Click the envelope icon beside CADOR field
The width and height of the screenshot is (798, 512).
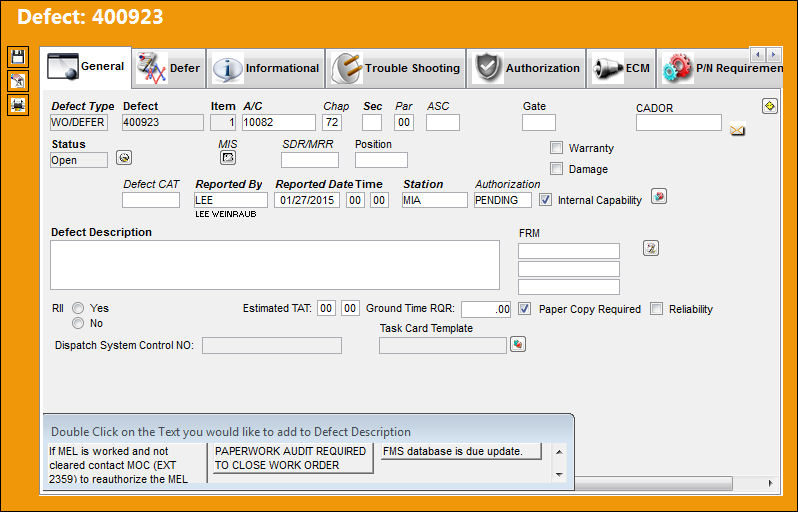click(x=737, y=130)
